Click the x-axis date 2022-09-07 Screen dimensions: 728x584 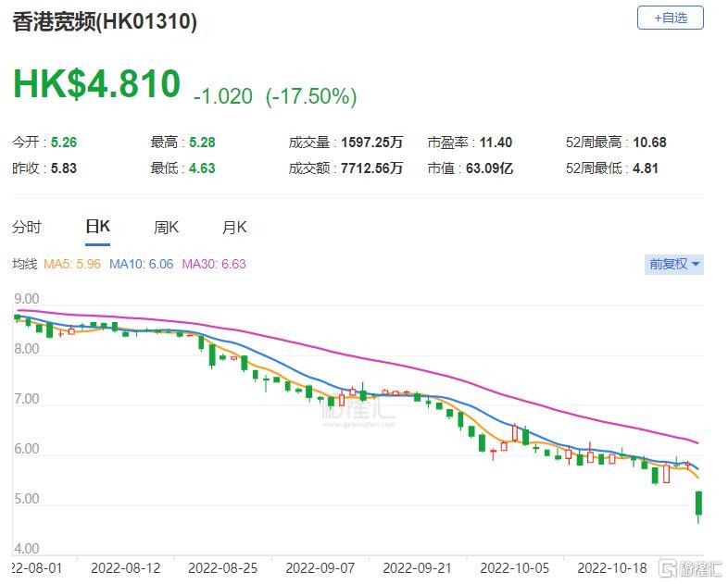pyautogui.click(x=320, y=568)
